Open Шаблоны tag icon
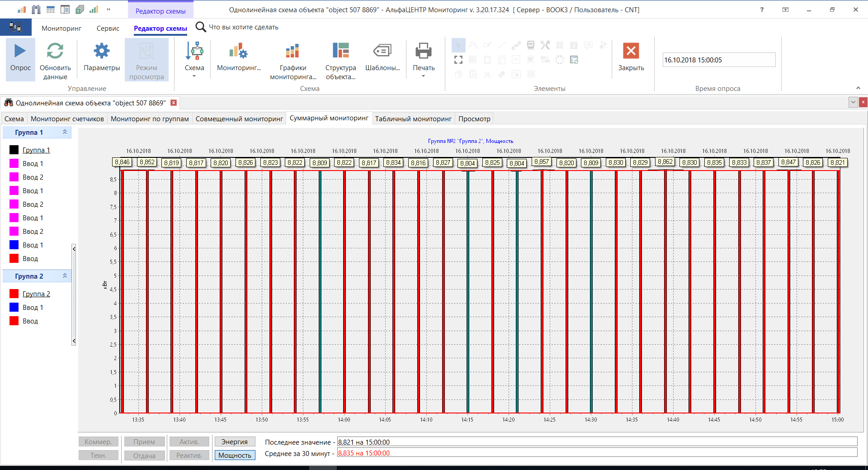Screen dimensions: 868x470 click(382, 51)
